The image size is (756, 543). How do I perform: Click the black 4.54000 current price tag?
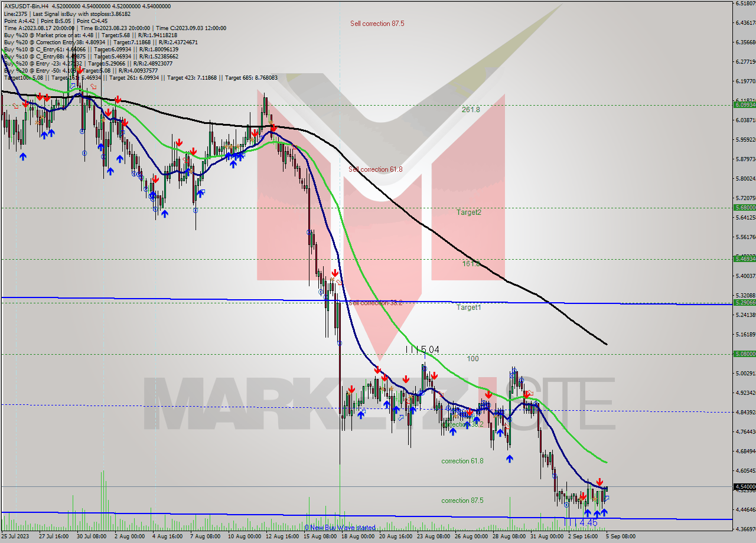pos(744,486)
